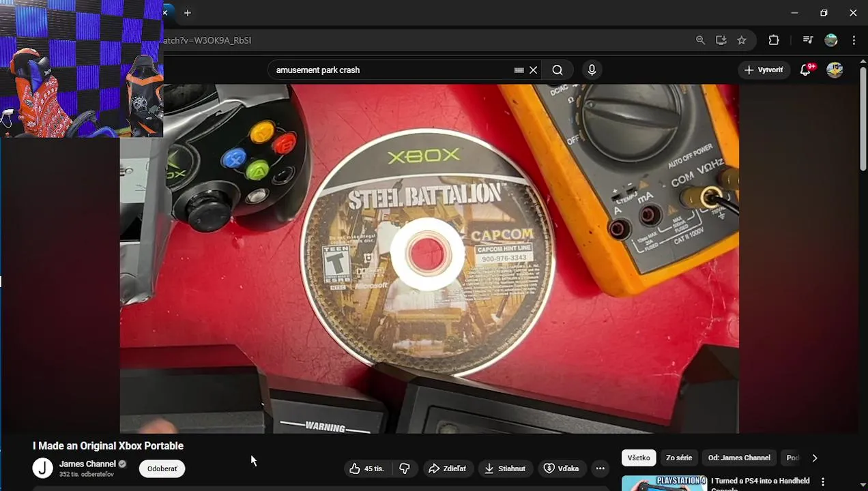Open the PlayStation 4 handheld video thumbnail
This screenshot has height=491, width=868.
pos(664,483)
